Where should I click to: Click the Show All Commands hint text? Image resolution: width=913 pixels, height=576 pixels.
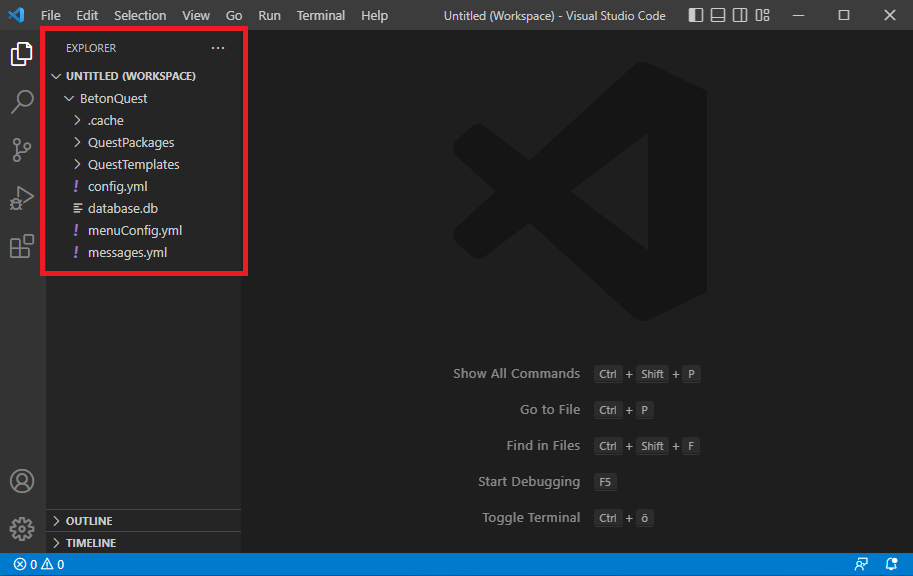pos(516,373)
